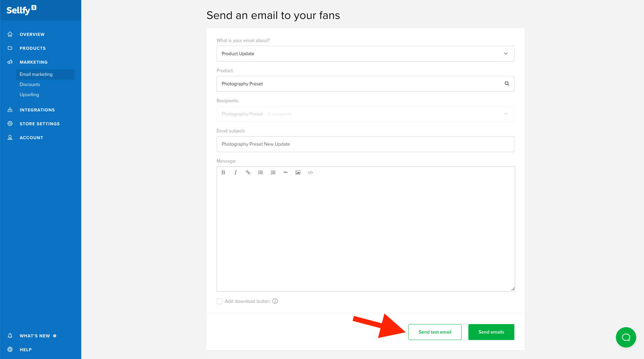Expand the Marketing sidebar section
Viewport: 644px width, 359px height.
point(34,62)
